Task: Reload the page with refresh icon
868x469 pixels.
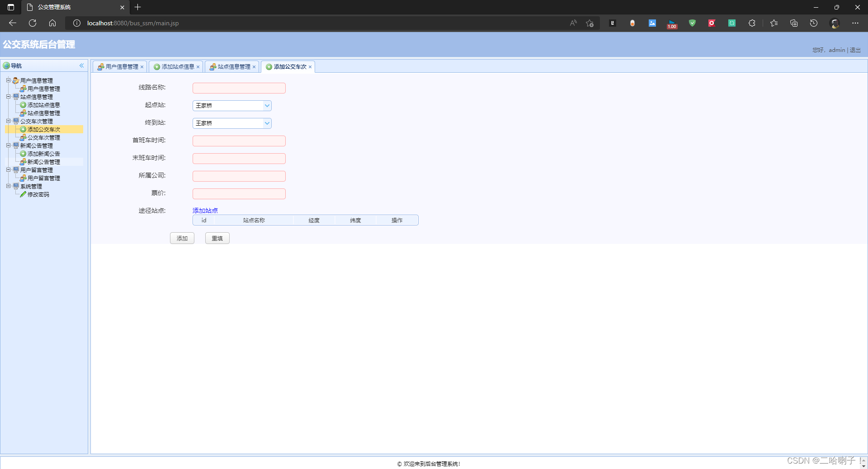Action: pyautogui.click(x=33, y=23)
